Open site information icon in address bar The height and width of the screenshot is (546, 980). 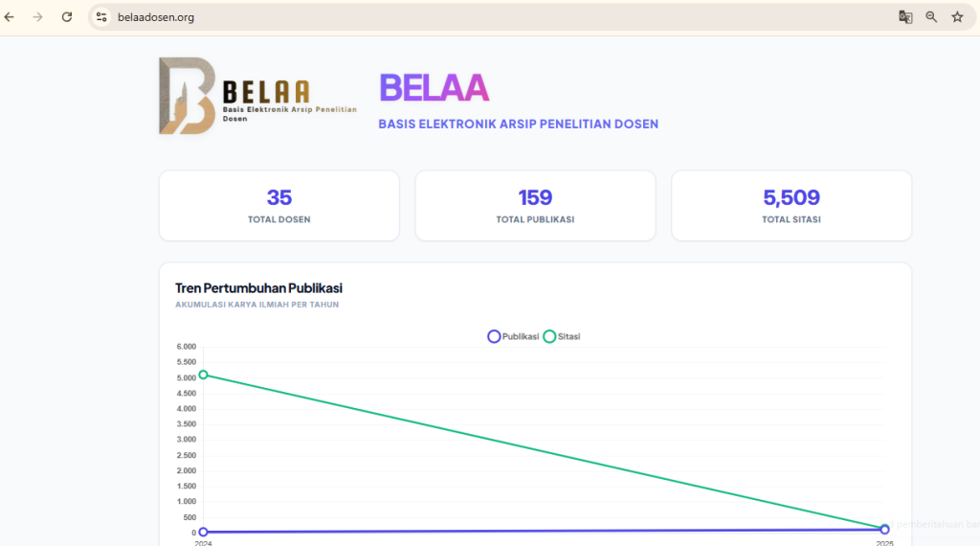[x=101, y=17]
